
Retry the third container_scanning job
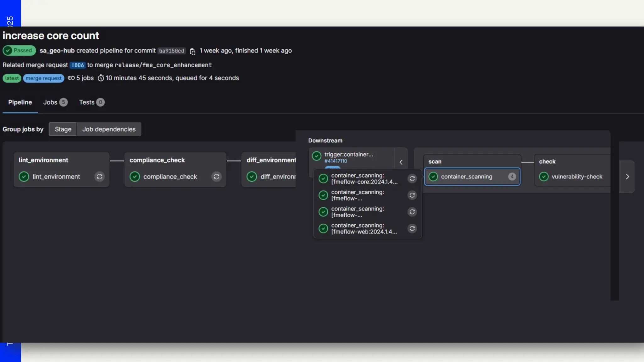(412, 212)
